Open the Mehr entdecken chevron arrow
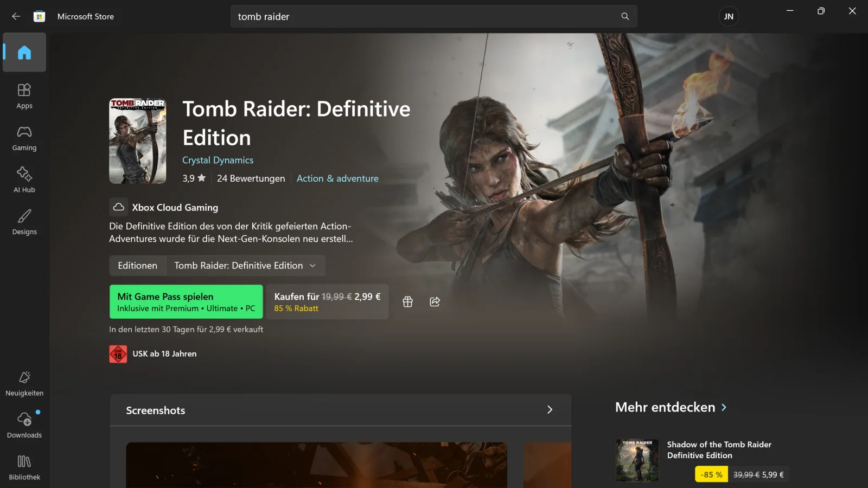 [724, 407]
